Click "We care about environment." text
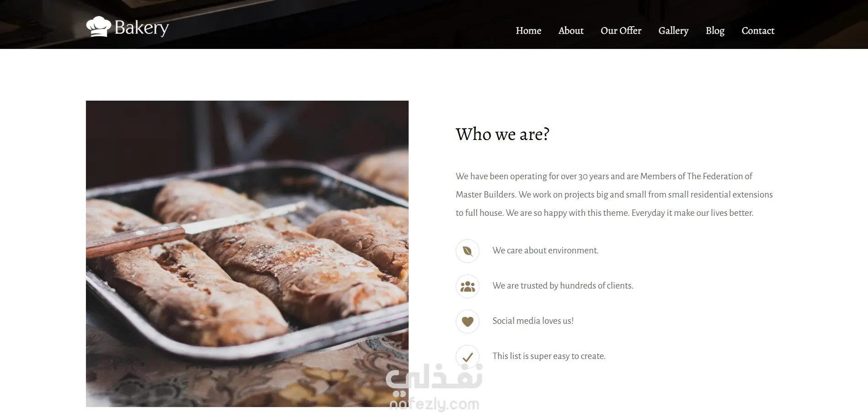Image resolution: width=868 pixels, height=413 pixels. 545,251
